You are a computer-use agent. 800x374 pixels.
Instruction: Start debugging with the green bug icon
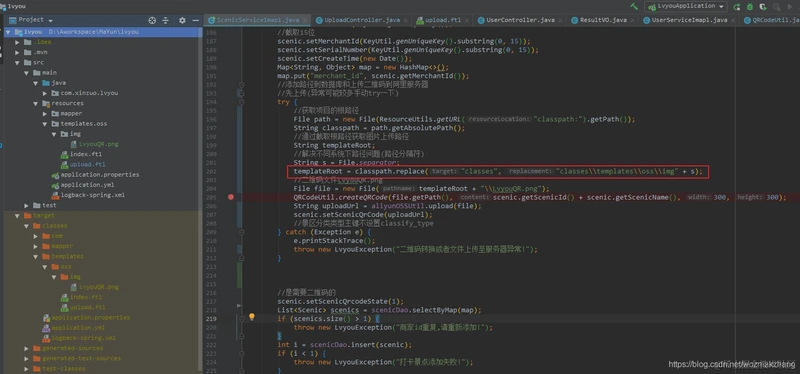749,7
